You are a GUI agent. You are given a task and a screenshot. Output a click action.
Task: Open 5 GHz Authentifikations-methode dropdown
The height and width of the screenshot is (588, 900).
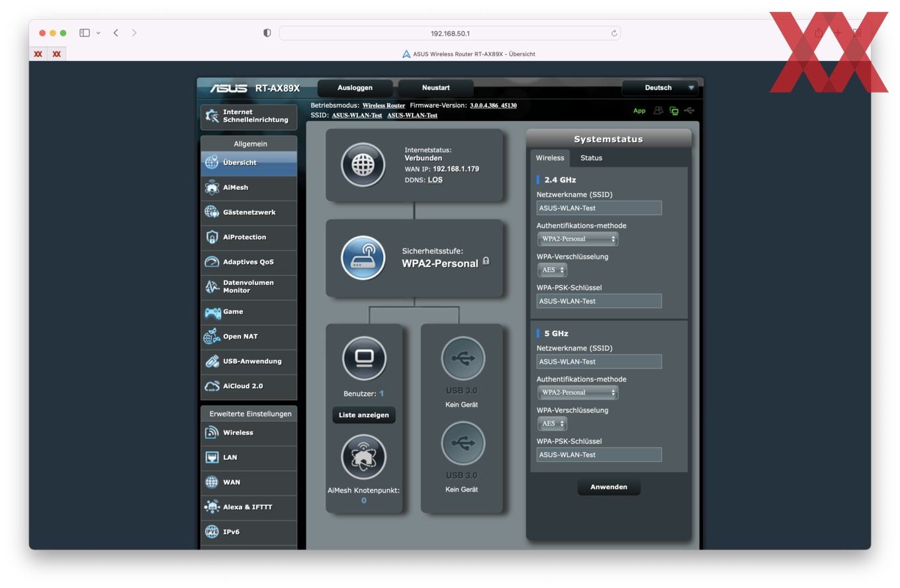(x=578, y=393)
